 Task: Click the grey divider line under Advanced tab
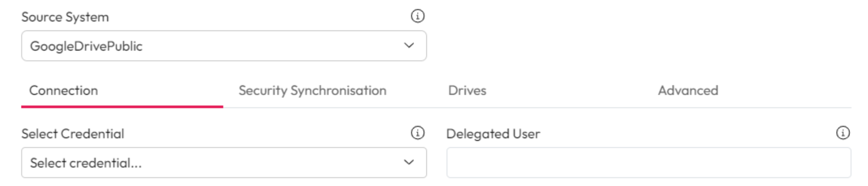tap(688, 108)
